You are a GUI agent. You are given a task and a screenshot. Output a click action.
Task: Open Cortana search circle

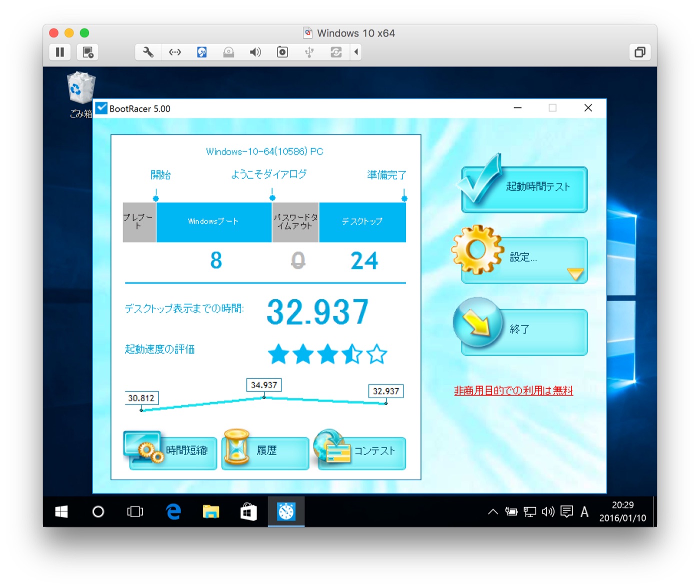[98, 512]
